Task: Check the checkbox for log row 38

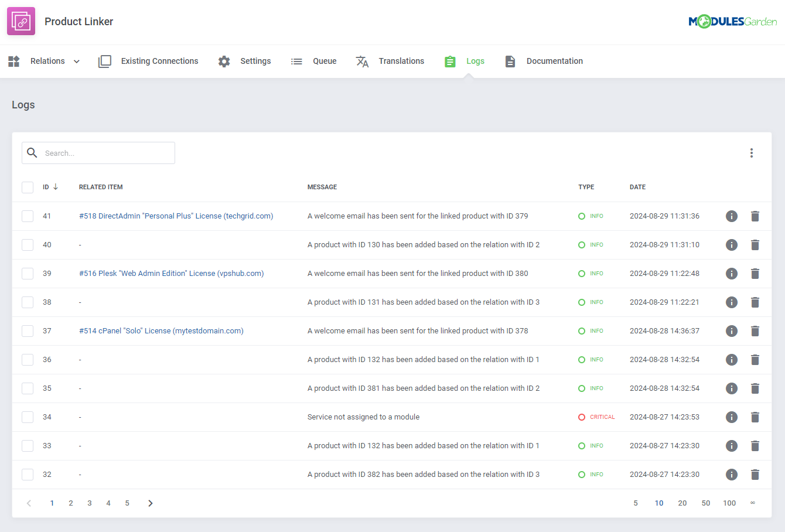Action: pos(28,302)
